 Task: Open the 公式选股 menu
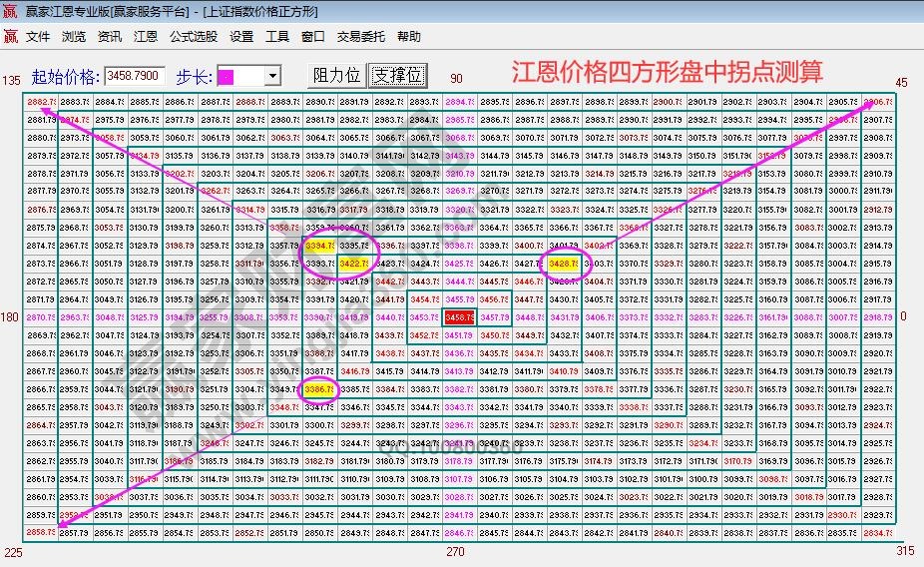point(193,37)
